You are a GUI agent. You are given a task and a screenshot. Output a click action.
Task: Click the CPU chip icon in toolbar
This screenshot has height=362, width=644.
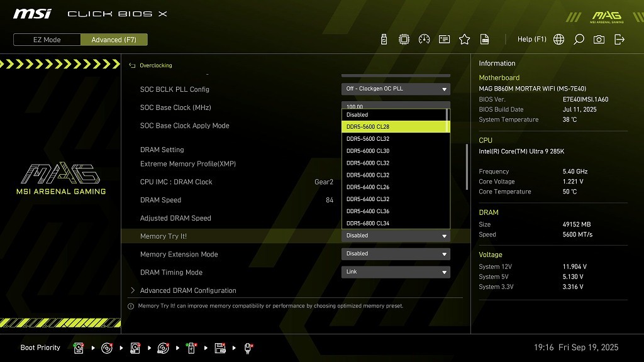(x=404, y=40)
